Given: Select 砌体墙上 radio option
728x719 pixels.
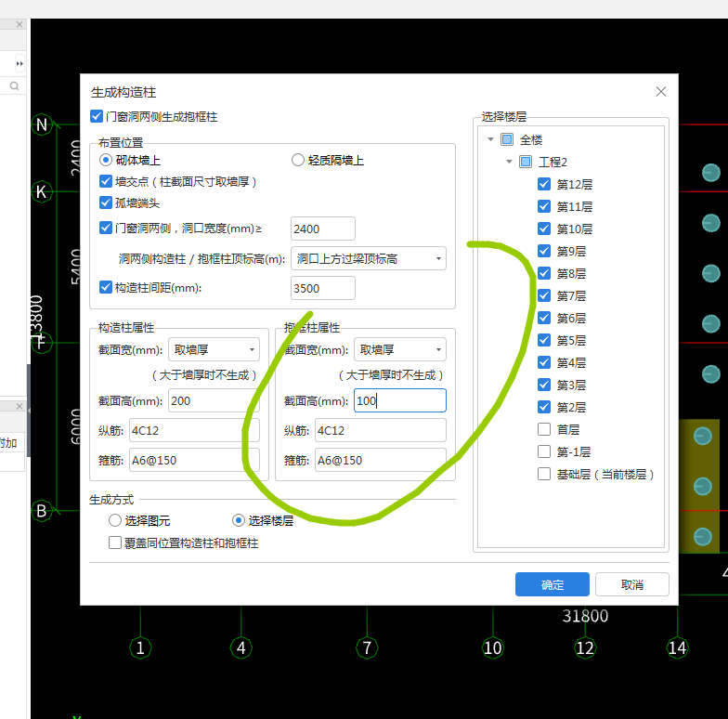Looking at the screenshot, I should pos(106,160).
